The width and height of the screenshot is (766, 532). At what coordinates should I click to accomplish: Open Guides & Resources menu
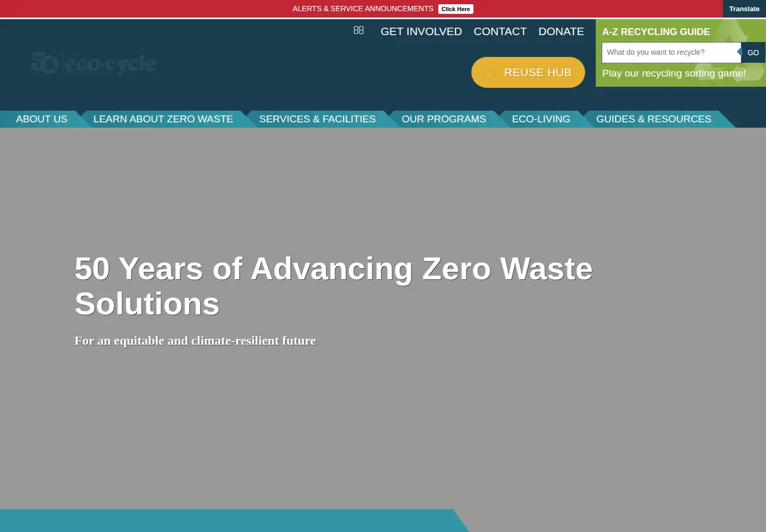(x=654, y=119)
